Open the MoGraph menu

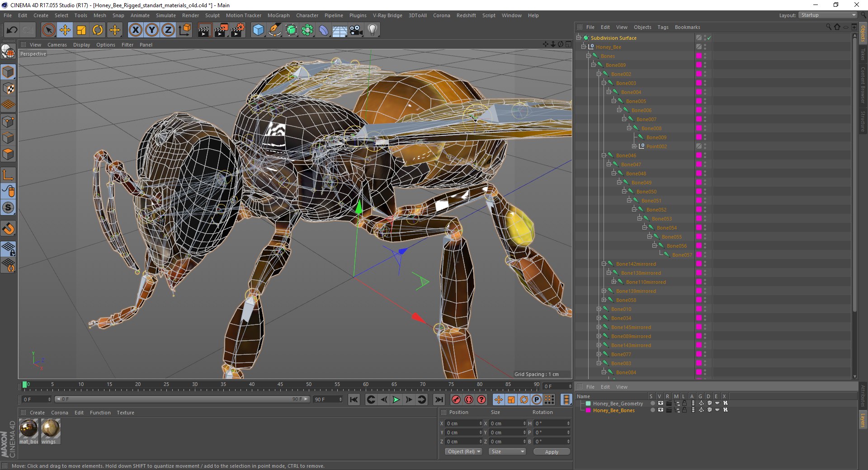tap(278, 15)
